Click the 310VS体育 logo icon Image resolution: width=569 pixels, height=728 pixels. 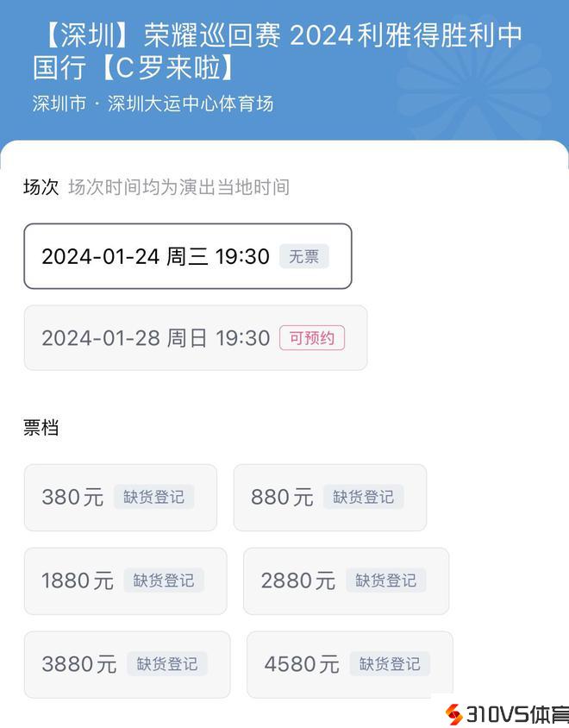pyautogui.click(x=453, y=714)
